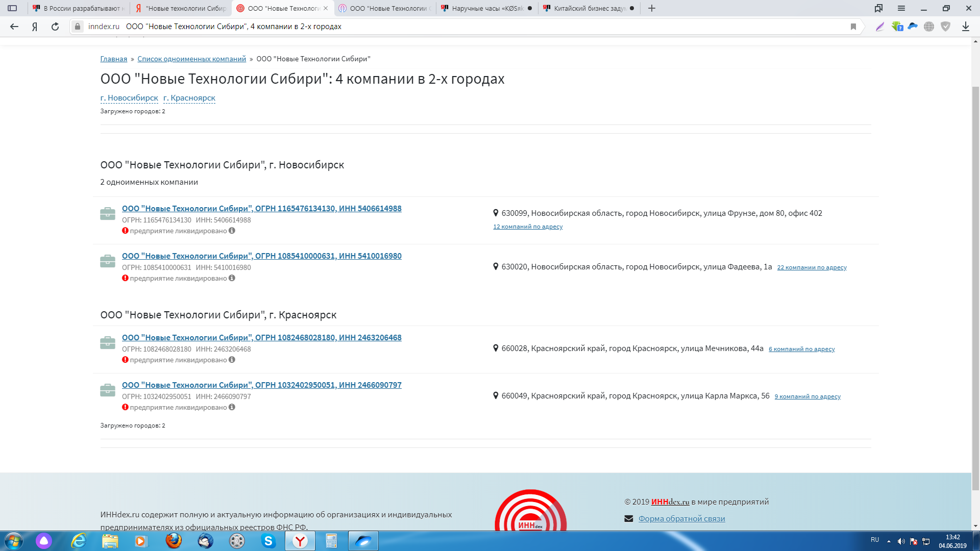Open the gray shield protection icon
Screen dimensions: 980x551
(945, 27)
